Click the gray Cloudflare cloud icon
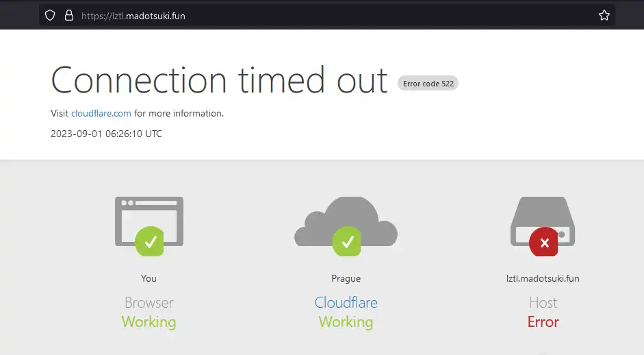Screen dimensions: 644x355 (346, 218)
